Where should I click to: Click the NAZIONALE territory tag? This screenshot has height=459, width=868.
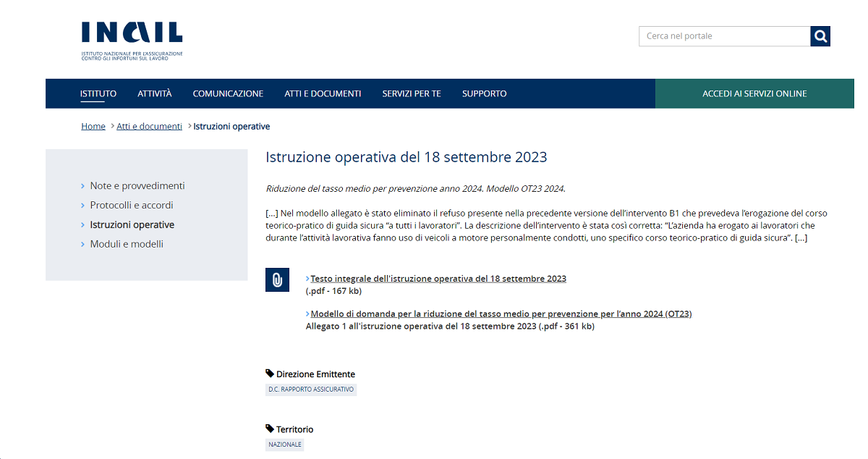[x=284, y=445]
